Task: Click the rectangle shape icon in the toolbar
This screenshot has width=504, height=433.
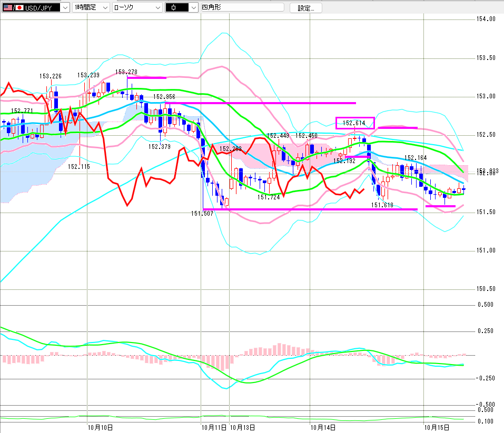Action: pos(173,7)
